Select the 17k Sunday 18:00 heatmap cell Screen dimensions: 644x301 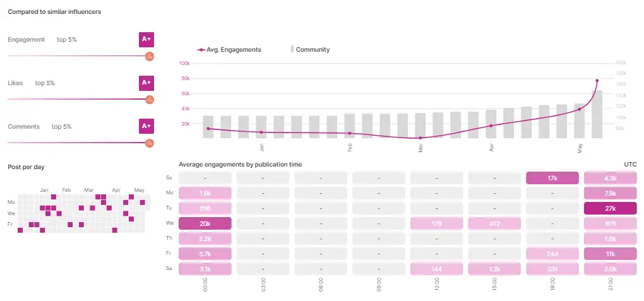tap(552, 179)
